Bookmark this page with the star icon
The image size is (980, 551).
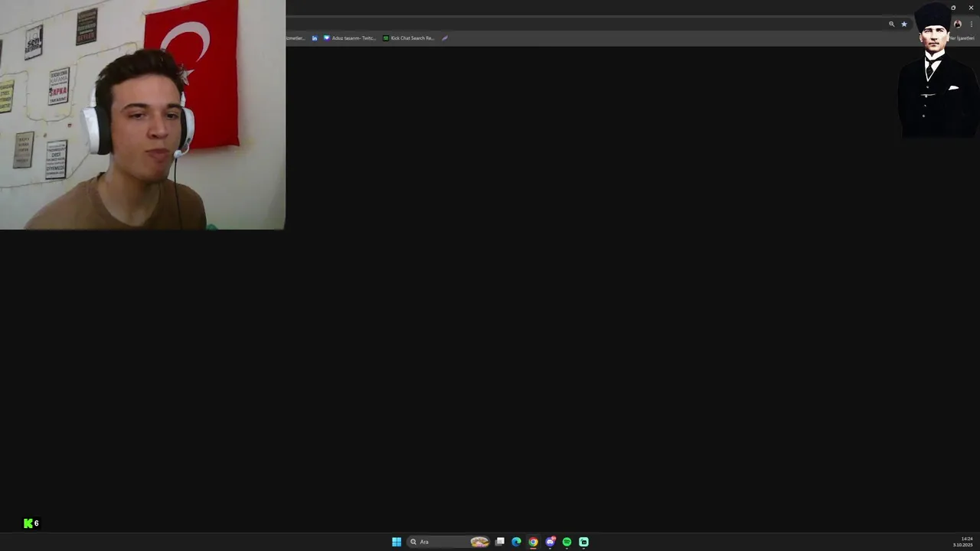[x=903, y=24]
